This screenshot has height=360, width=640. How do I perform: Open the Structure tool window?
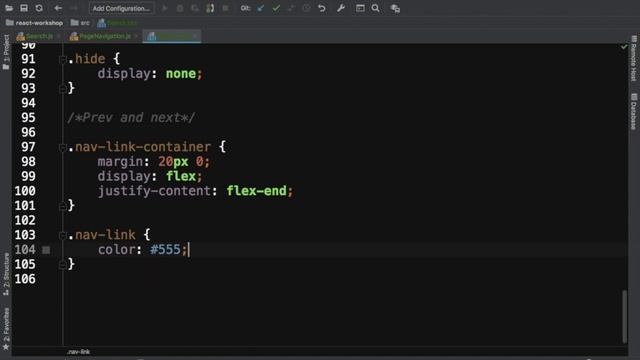point(6,274)
